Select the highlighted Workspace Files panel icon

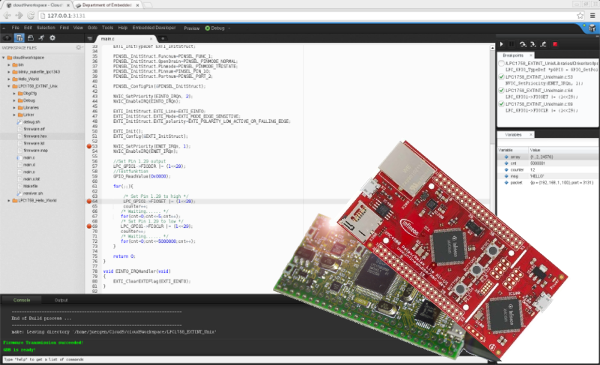[x=19, y=38]
